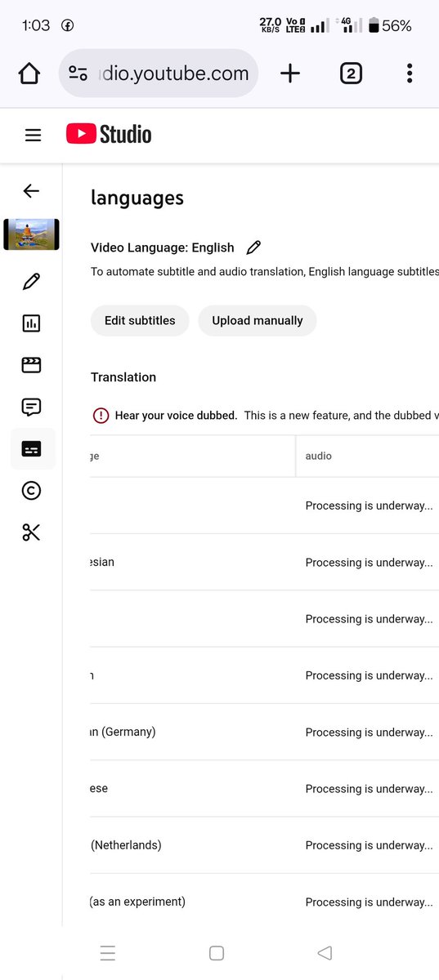Open the browser home page

(29, 73)
